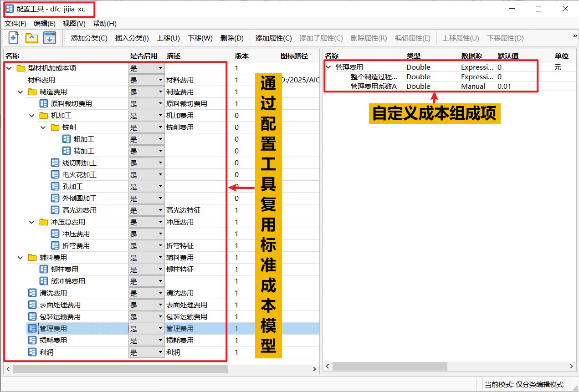Open the 帮助(H) menu
579x392 pixels.
pos(104,24)
